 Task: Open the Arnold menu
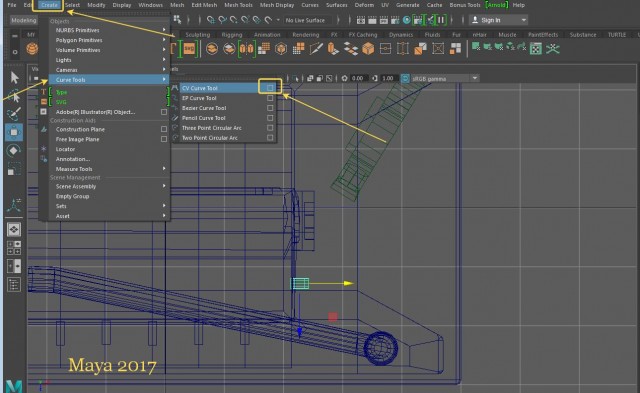[x=497, y=5]
